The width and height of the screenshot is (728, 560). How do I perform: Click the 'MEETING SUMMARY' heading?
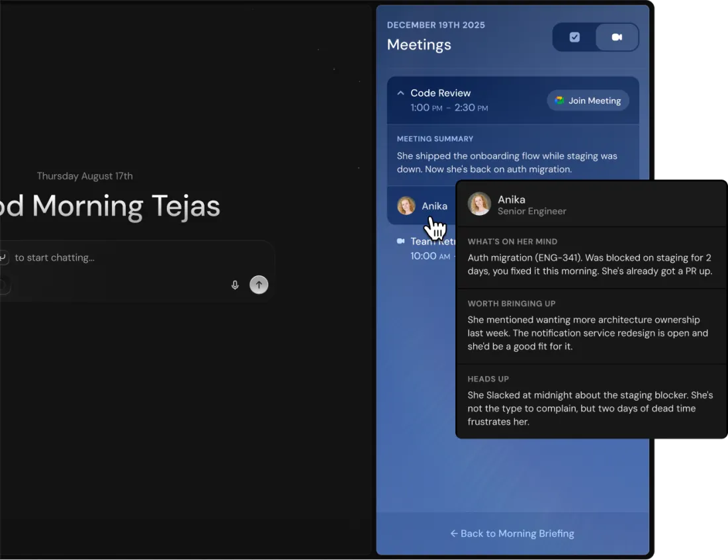click(x=435, y=139)
